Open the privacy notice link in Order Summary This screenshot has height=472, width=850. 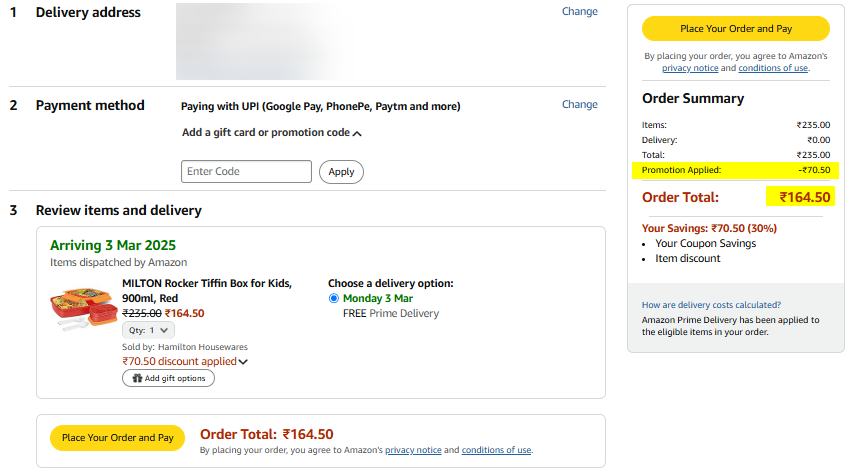coord(690,68)
